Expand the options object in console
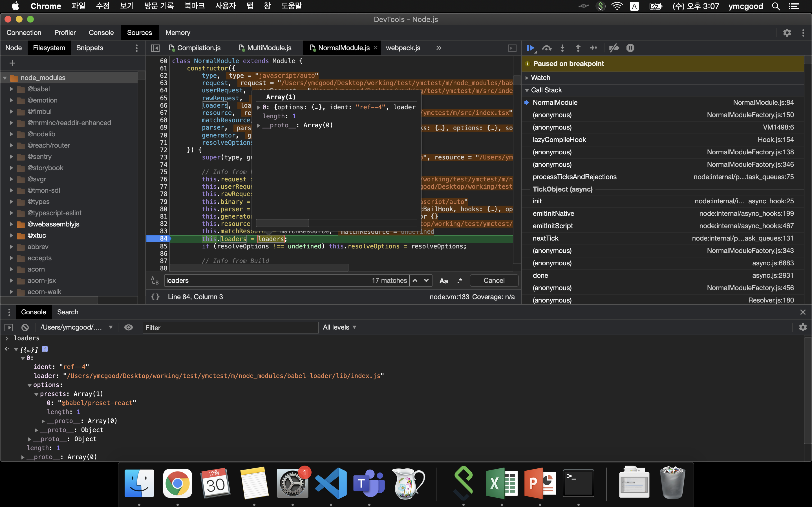This screenshot has height=507, width=812. (30, 385)
